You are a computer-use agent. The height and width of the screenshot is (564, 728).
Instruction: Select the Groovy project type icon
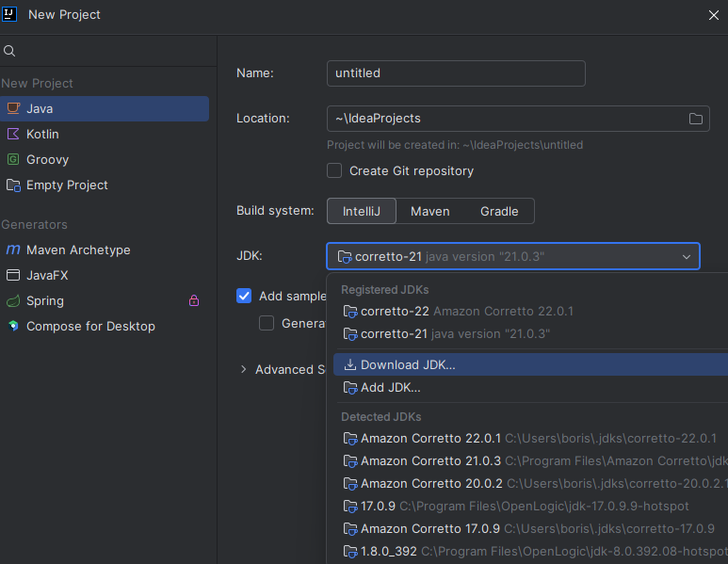tap(13, 160)
